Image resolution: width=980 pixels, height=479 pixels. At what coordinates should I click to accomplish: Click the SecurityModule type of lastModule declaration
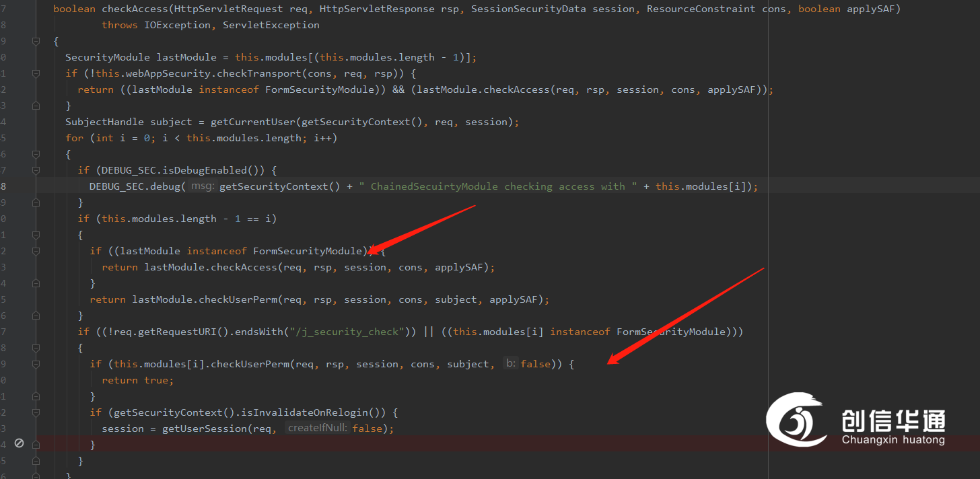(x=108, y=57)
